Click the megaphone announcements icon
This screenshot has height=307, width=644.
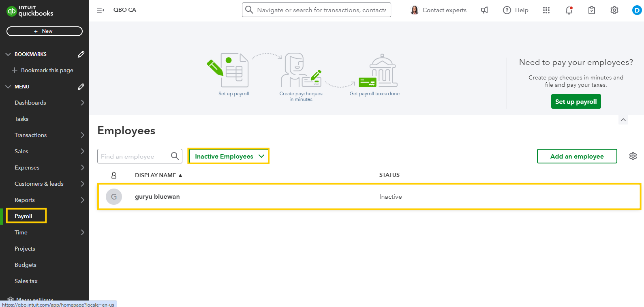[x=484, y=10]
